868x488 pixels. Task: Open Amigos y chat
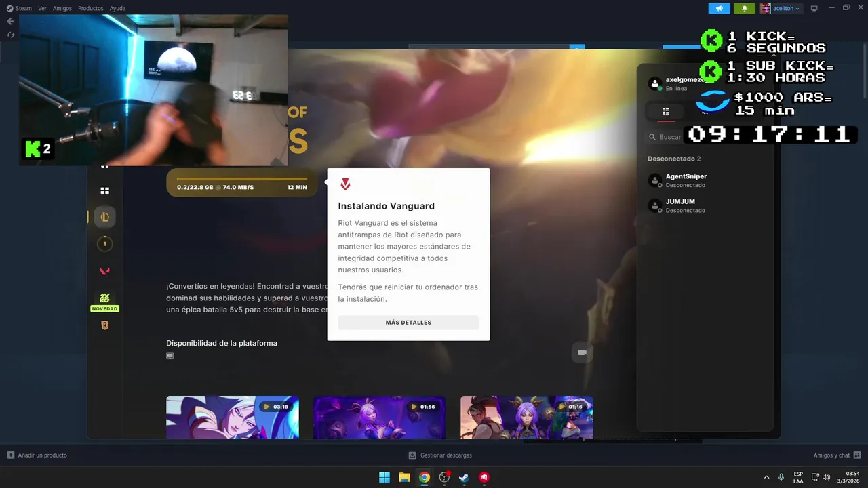tap(837, 455)
